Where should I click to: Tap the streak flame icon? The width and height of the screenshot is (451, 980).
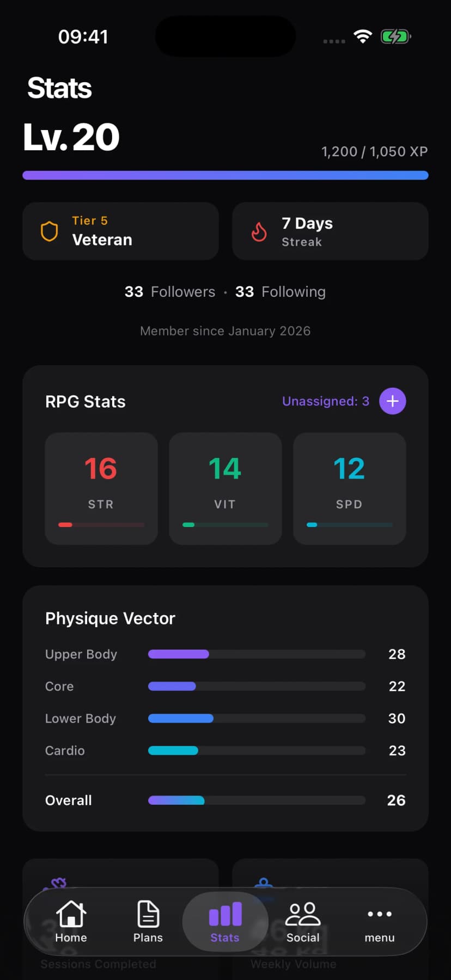click(x=259, y=231)
